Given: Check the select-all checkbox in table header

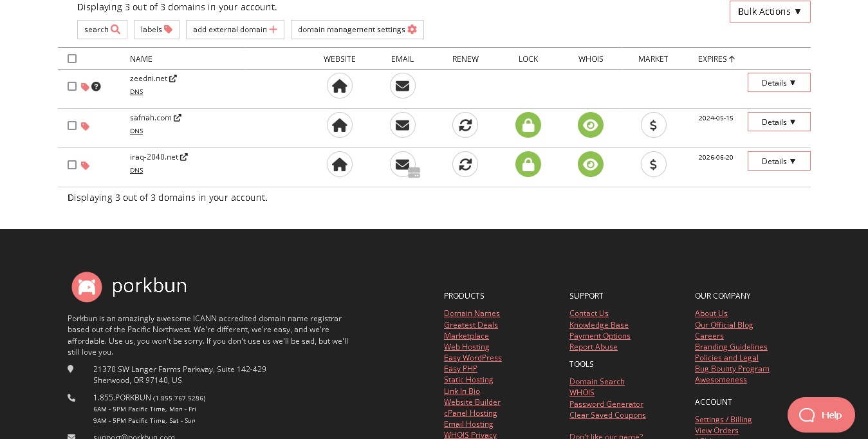Looking at the screenshot, I should pos(72,59).
